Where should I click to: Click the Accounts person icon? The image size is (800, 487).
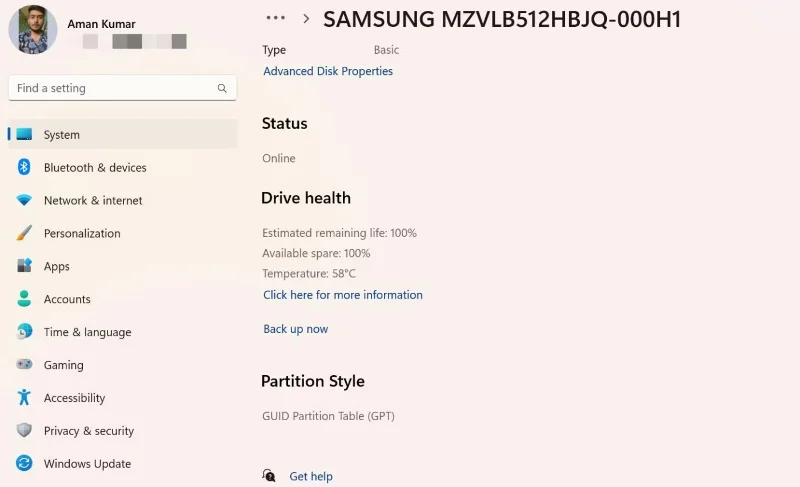24,299
